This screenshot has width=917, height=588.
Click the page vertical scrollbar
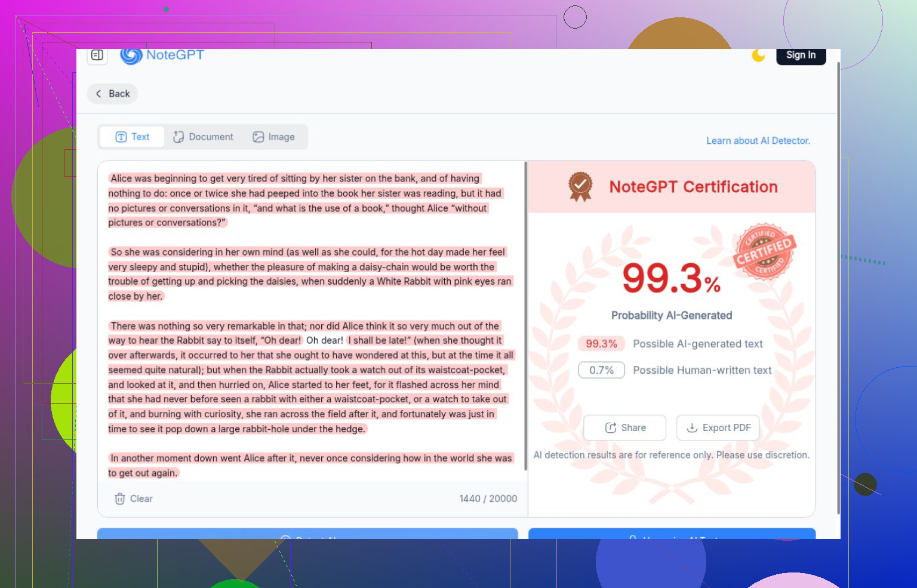[838, 287]
